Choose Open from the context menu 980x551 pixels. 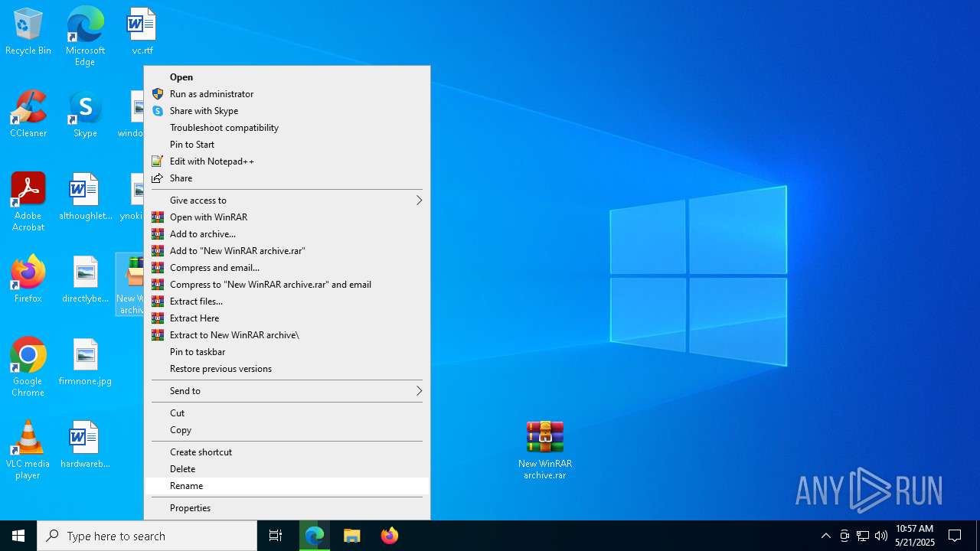287,77
